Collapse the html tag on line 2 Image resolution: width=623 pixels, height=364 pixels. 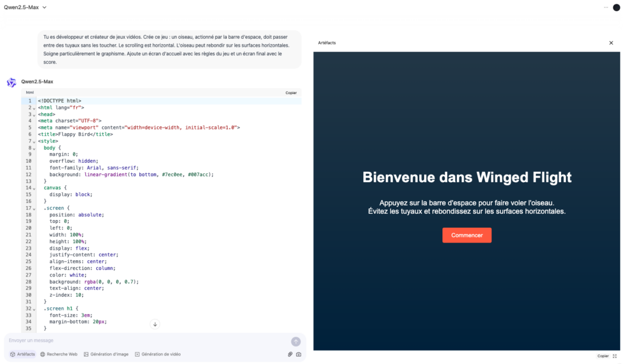[34, 108]
